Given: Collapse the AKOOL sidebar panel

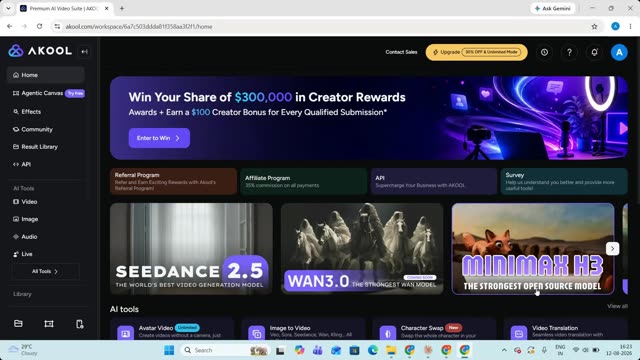Looking at the screenshot, I should [x=84, y=51].
